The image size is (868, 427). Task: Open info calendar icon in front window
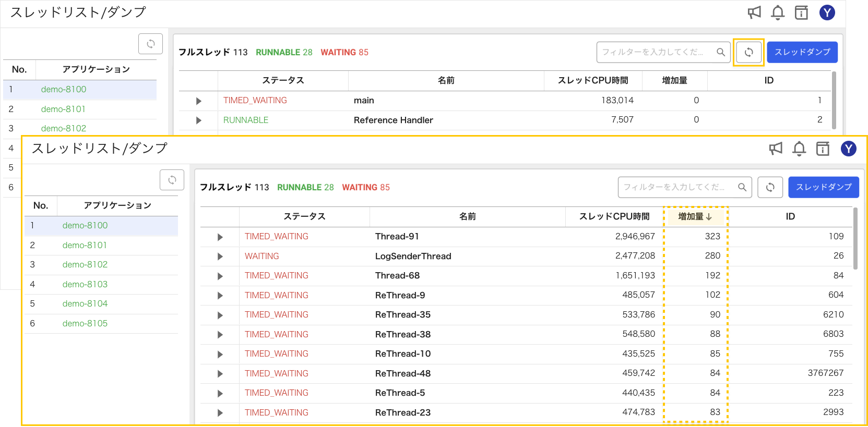(823, 149)
